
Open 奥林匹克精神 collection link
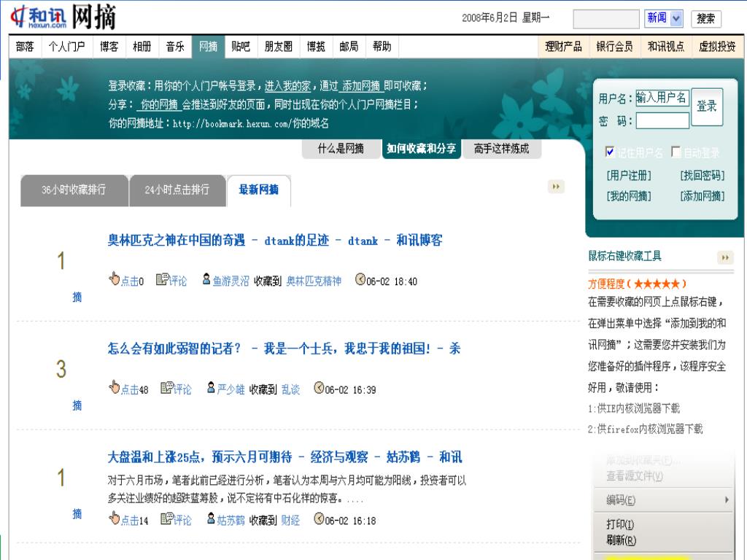pyautogui.click(x=314, y=281)
